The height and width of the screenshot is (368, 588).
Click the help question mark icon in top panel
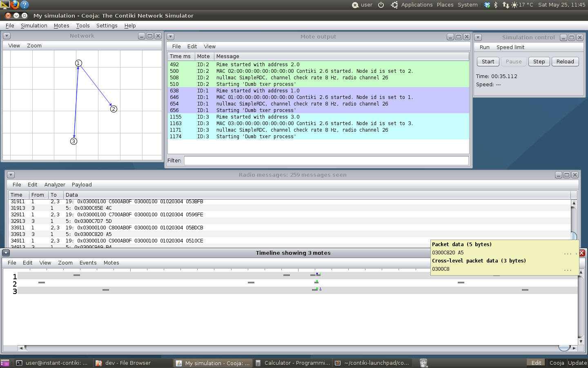(24, 4)
